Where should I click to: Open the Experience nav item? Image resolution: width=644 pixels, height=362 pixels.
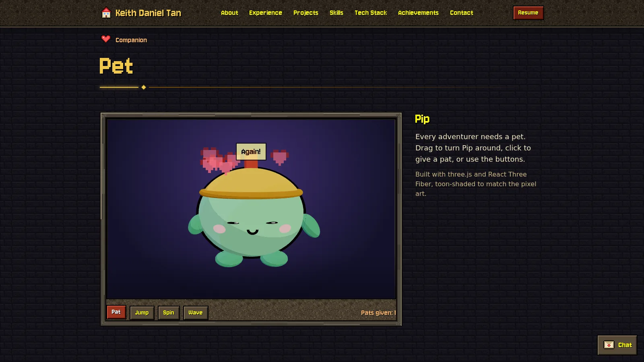pyautogui.click(x=266, y=13)
